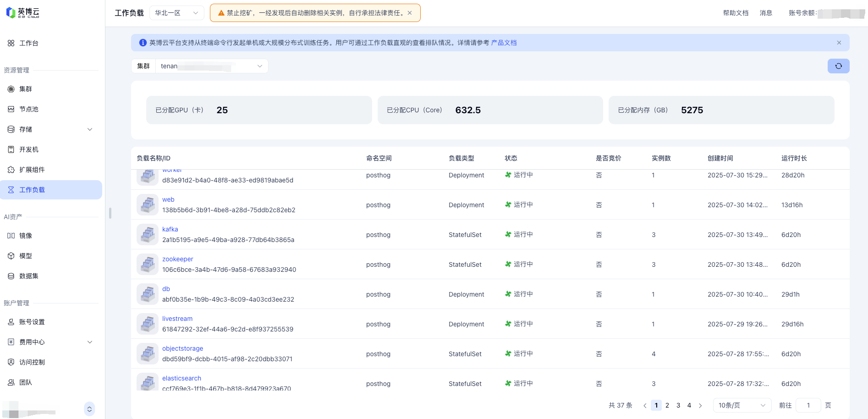Click the 前往 page number input field
The image size is (868, 419).
(x=808, y=405)
